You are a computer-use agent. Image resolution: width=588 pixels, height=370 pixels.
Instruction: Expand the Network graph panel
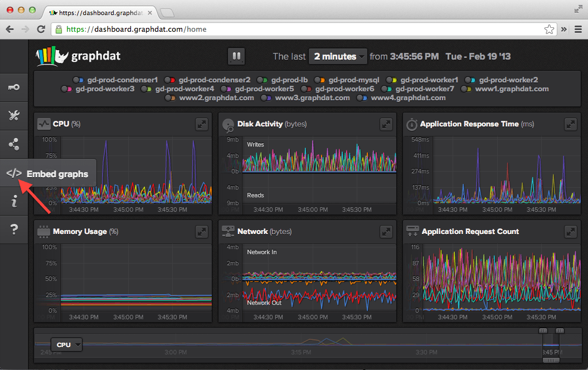[386, 232]
